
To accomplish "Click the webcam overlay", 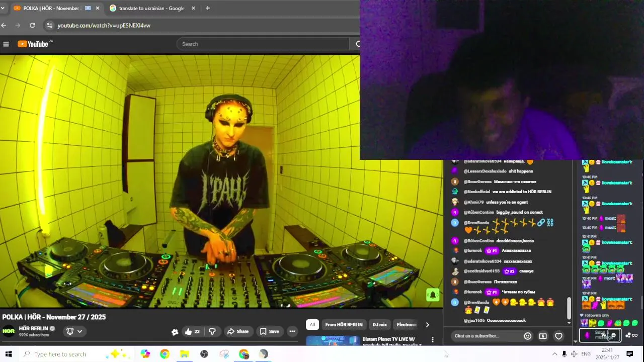I will pyautogui.click(x=502, y=79).
